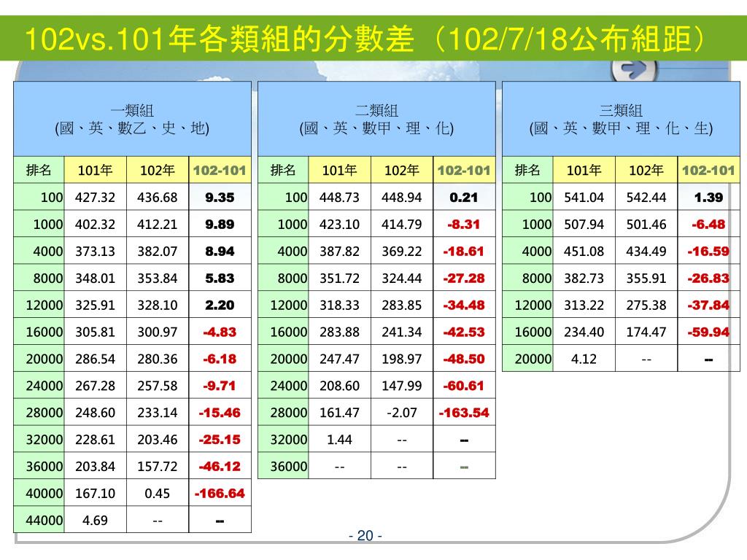The height and width of the screenshot is (560, 747).
Task: Select cell '203.84'
Action: tap(96, 466)
